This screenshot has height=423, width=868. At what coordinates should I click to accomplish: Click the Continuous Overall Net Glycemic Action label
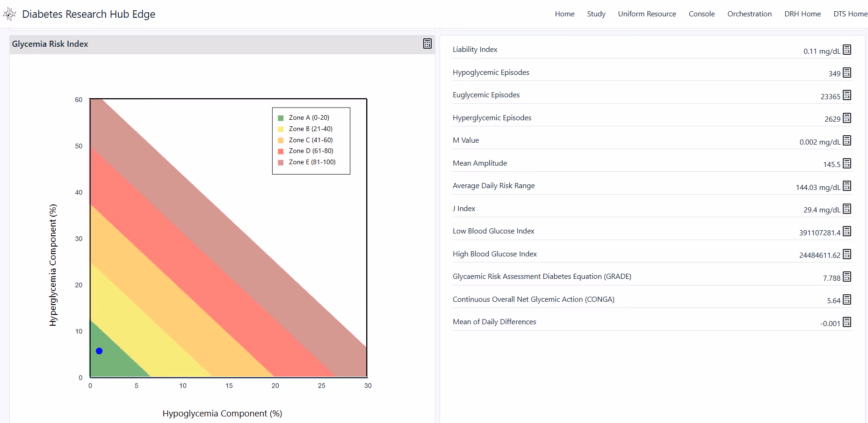point(534,299)
